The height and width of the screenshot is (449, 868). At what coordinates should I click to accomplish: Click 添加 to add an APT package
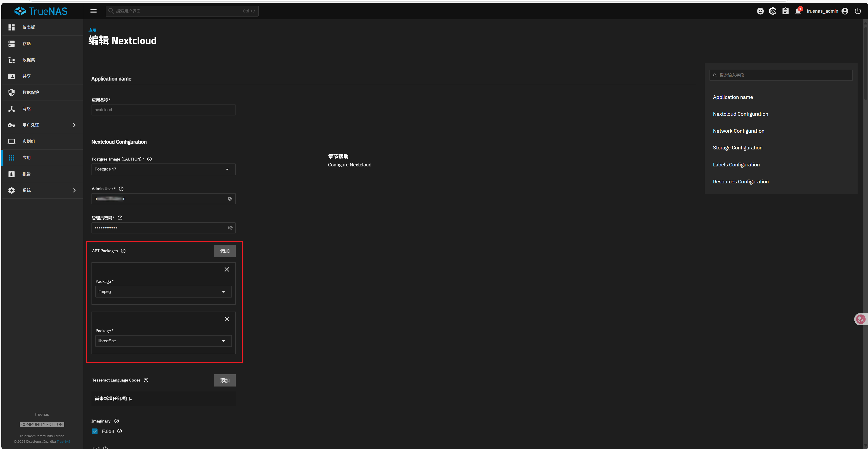tap(224, 251)
